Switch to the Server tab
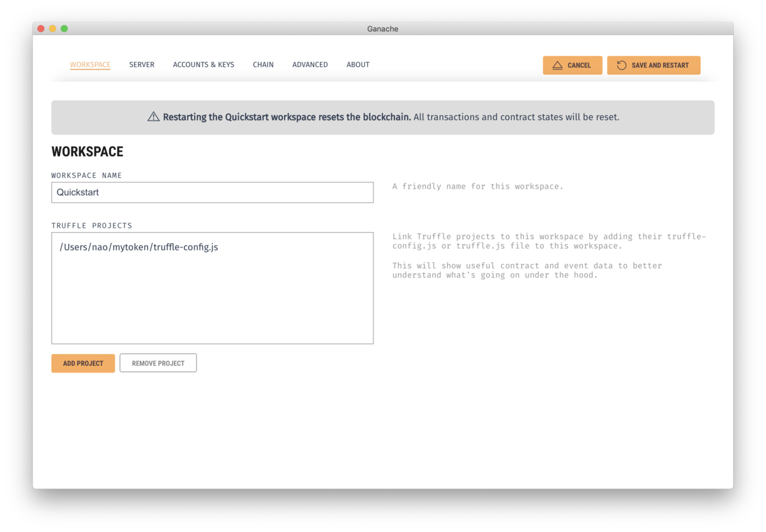 pos(142,64)
